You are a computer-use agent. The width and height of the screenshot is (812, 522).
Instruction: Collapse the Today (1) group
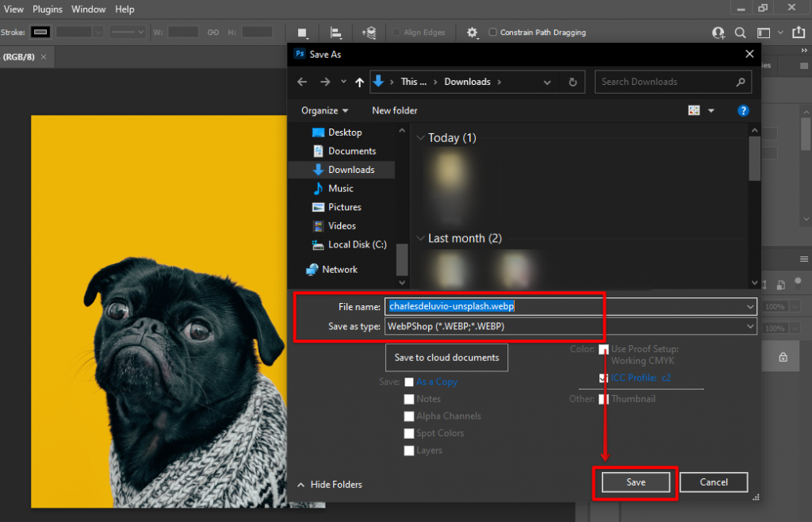pos(421,137)
